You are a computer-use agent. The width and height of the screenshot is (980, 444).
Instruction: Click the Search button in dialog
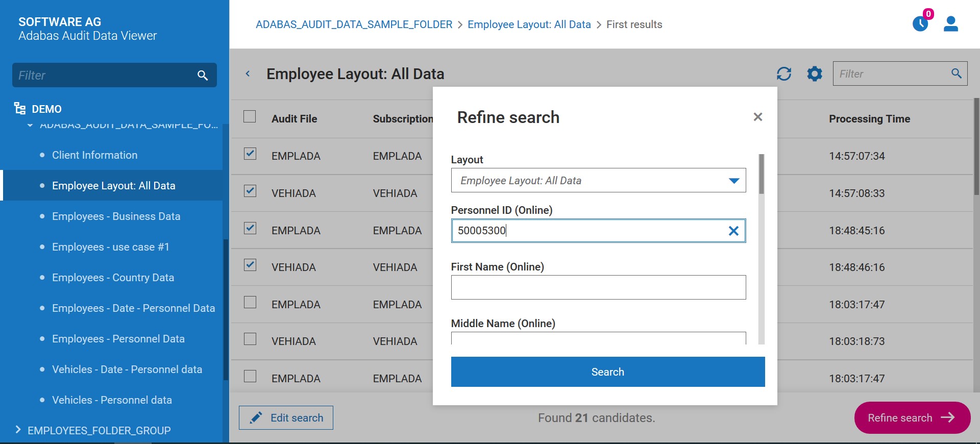point(608,372)
